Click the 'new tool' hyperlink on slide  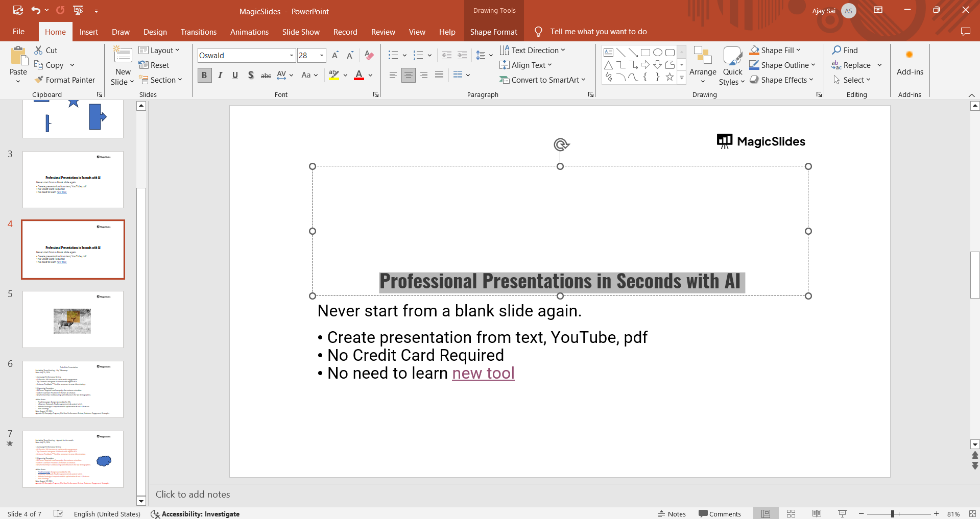point(483,373)
